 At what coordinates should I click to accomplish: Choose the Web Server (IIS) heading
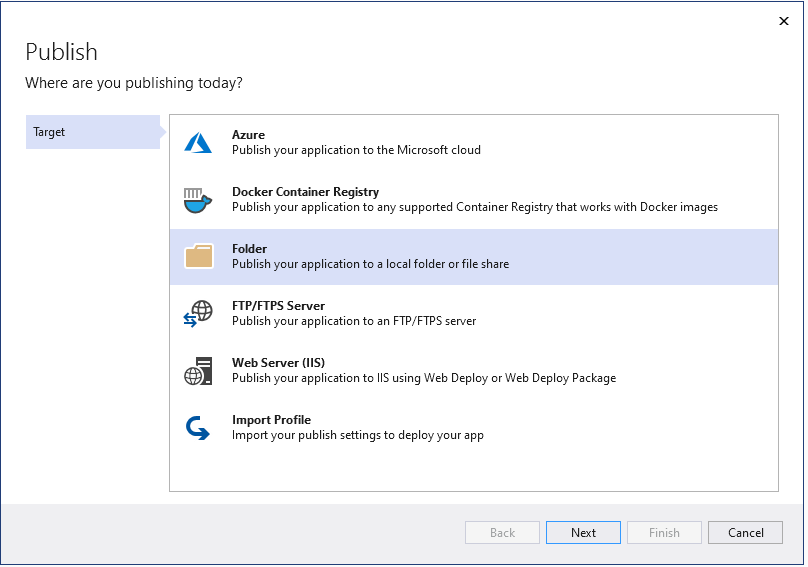pos(278,362)
